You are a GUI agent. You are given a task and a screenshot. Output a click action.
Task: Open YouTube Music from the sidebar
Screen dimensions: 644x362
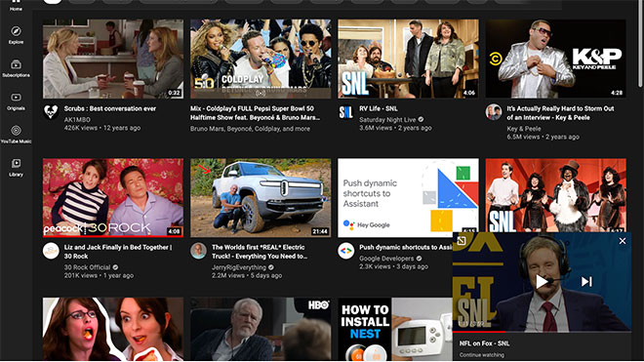pos(16,135)
